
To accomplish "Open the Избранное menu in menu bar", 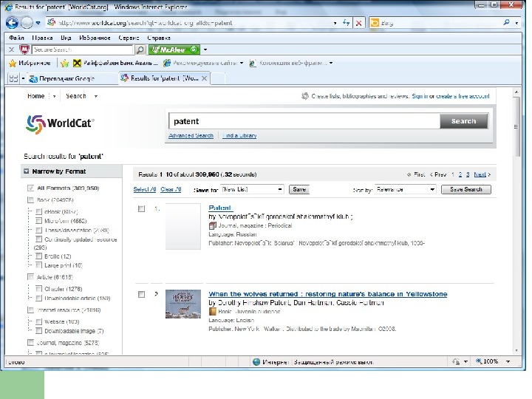I will [95, 38].
